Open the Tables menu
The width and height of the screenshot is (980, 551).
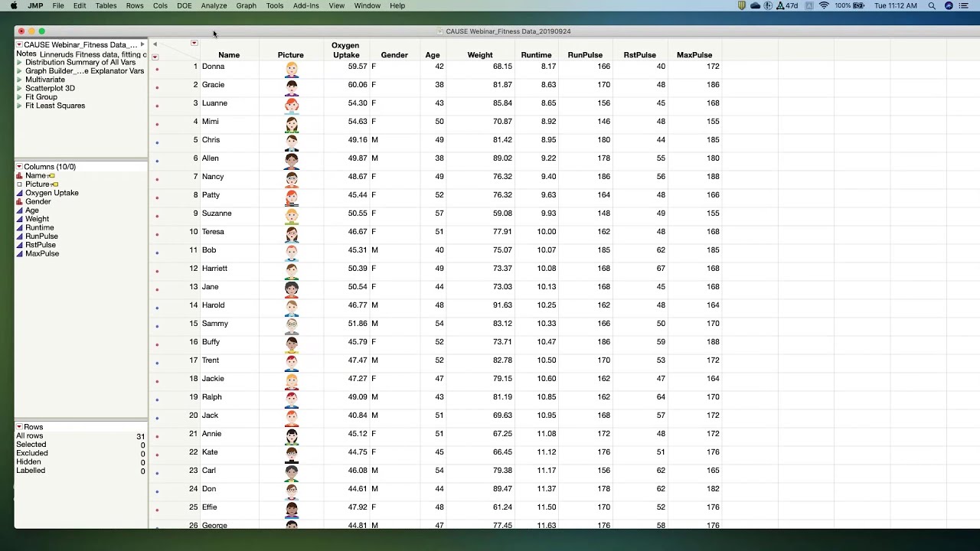click(x=106, y=5)
